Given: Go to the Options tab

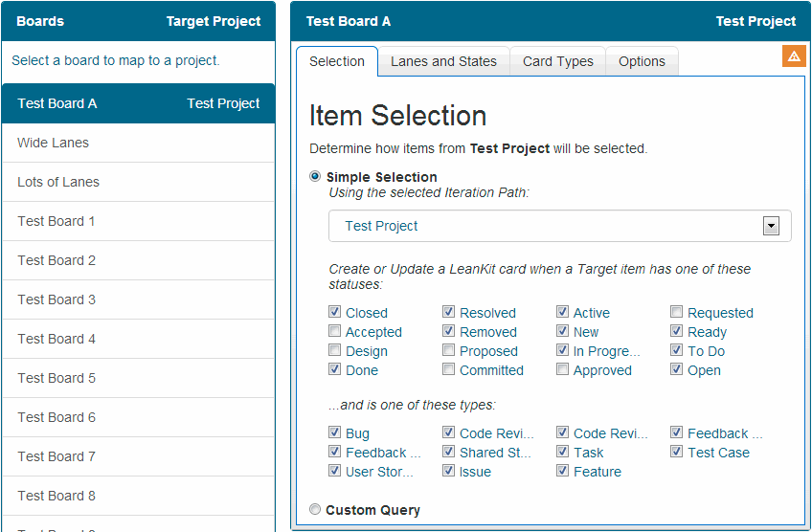Looking at the screenshot, I should click(642, 61).
